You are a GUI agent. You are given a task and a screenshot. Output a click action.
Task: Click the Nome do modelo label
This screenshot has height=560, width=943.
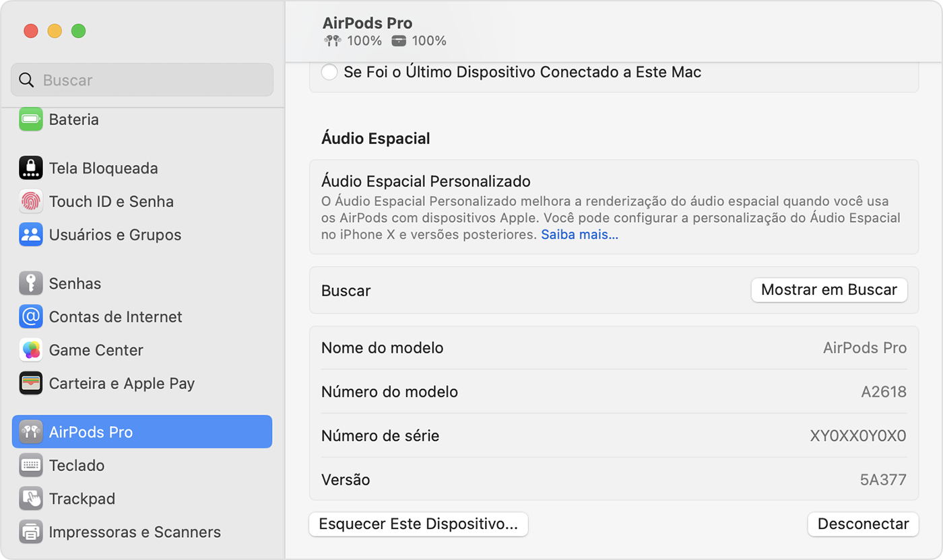[x=382, y=348]
